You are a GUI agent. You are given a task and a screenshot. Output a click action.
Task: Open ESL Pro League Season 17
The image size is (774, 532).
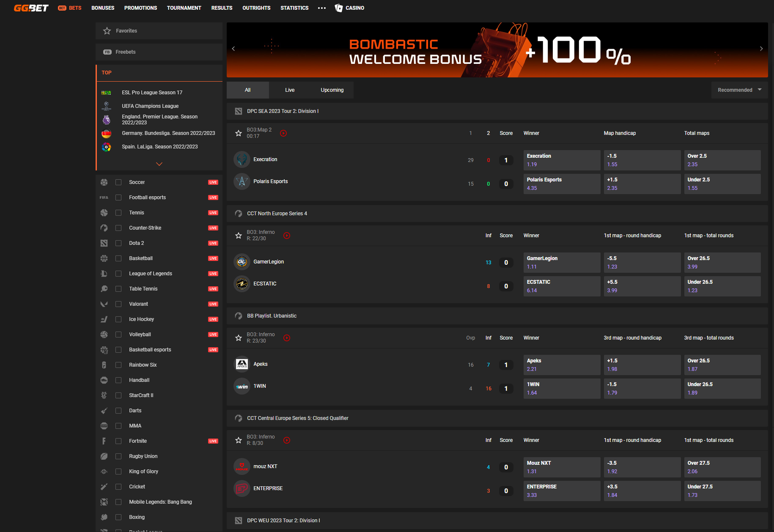pyautogui.click(x=152, y=93)
